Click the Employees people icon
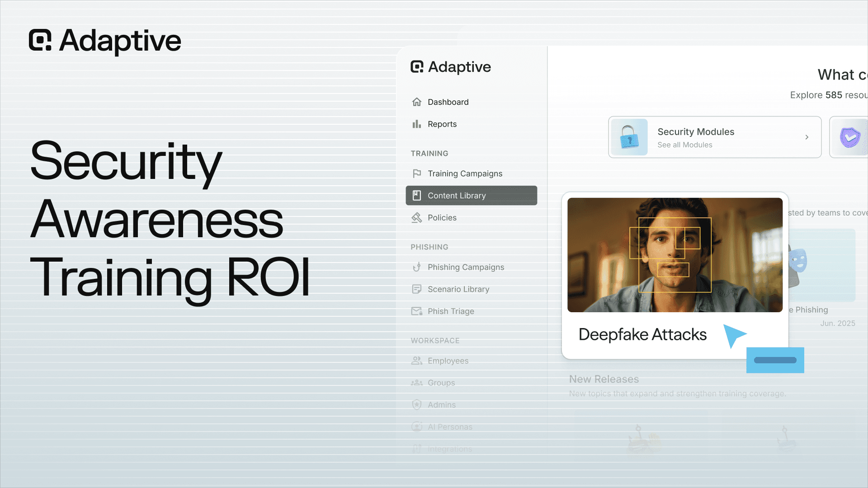 coord(417,361)
